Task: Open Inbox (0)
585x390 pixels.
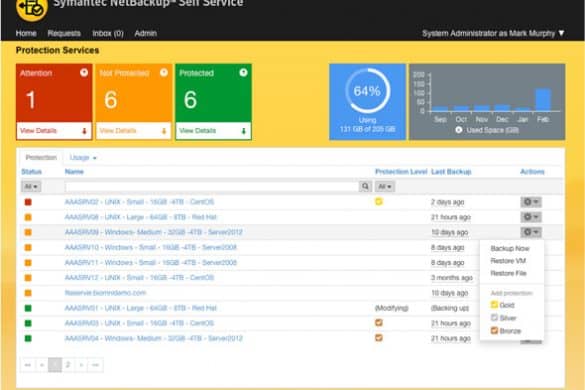Action: pyautogui.click(x=108, y=33)
